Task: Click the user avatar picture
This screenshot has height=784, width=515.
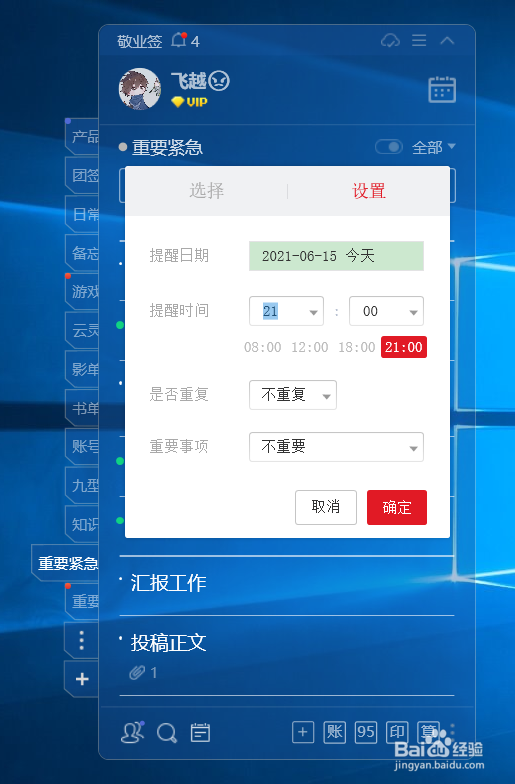Action: pos(140,89)
